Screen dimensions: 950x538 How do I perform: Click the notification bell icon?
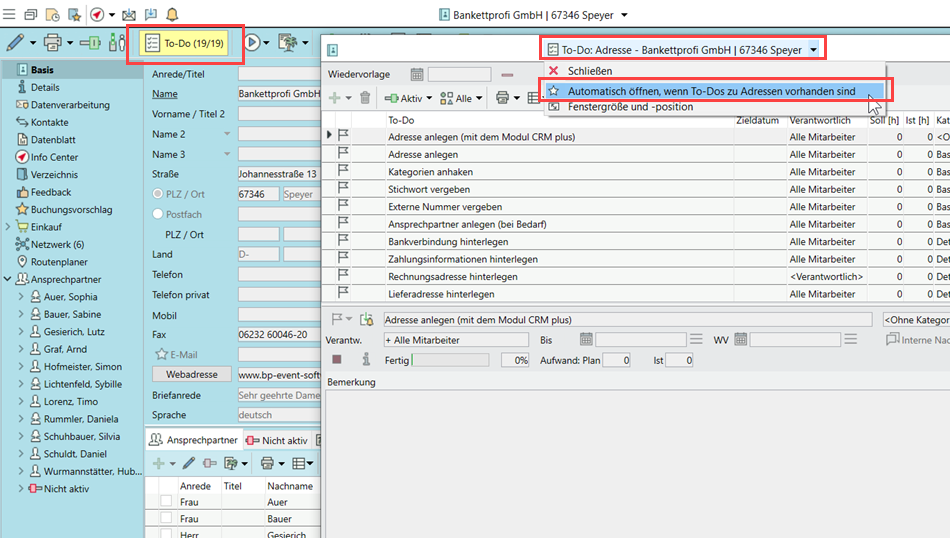(x=173, y=15)
